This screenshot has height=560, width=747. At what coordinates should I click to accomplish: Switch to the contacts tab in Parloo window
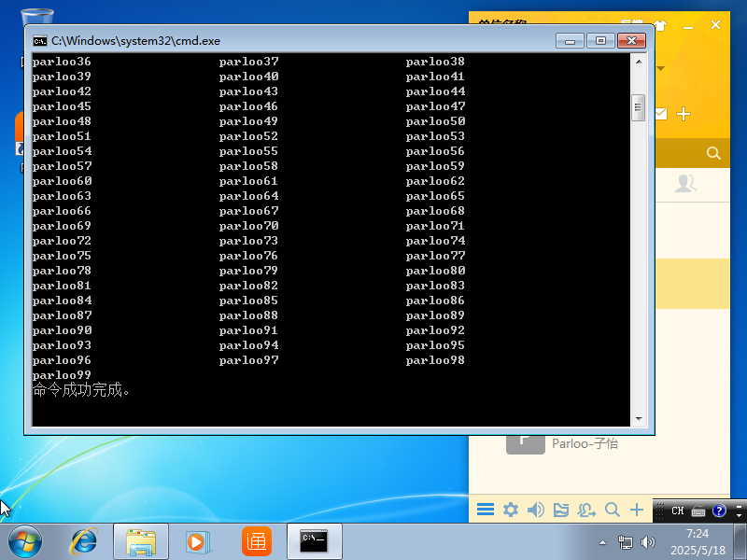685,183
